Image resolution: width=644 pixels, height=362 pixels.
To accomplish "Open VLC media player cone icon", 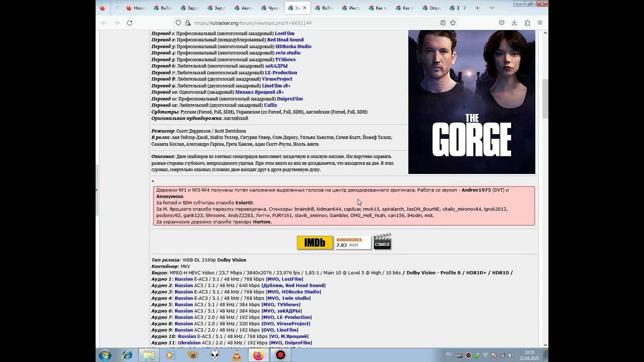I will pos(236,355).
